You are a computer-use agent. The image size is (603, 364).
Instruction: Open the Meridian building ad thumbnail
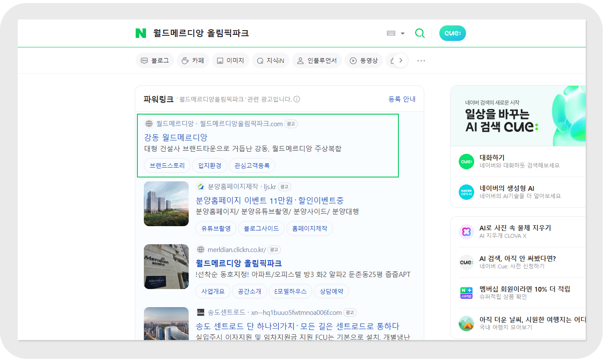click(x=166, y=267)
